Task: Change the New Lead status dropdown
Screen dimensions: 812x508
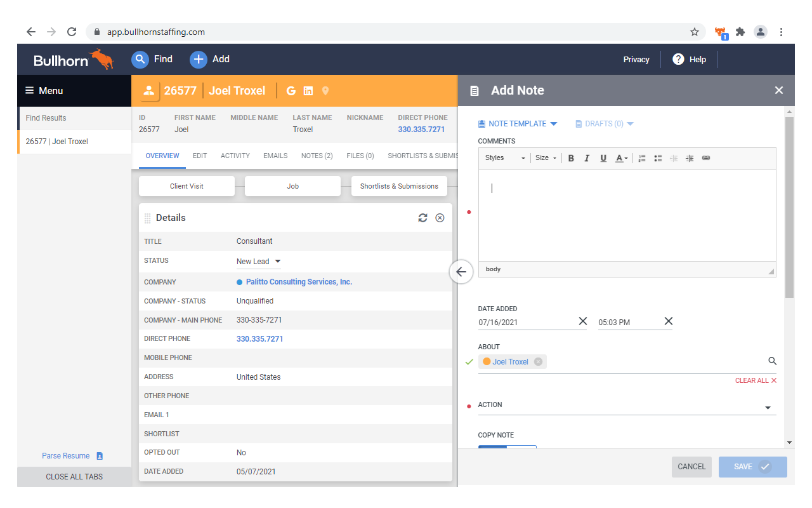Action: (259, 262)
